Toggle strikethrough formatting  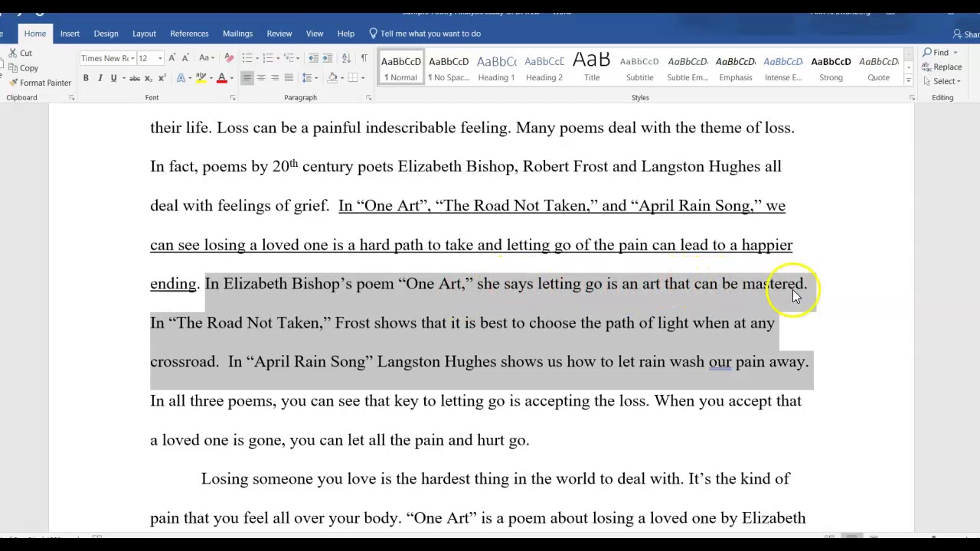coord(135,78)
